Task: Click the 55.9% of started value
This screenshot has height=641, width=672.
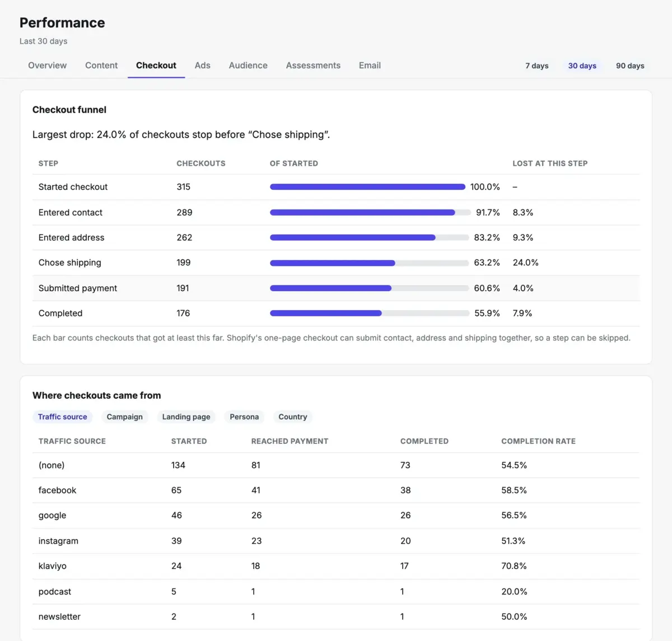Action: tap(487, 314)
